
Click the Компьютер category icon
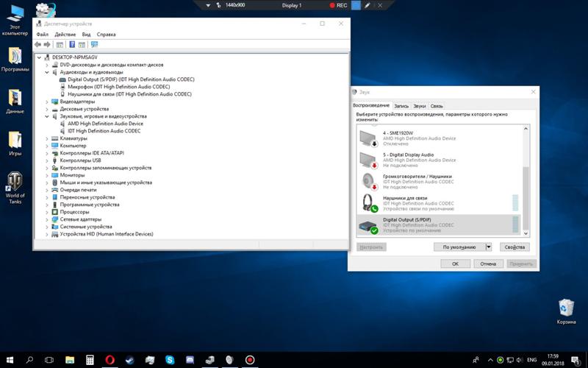click(54, 146)
